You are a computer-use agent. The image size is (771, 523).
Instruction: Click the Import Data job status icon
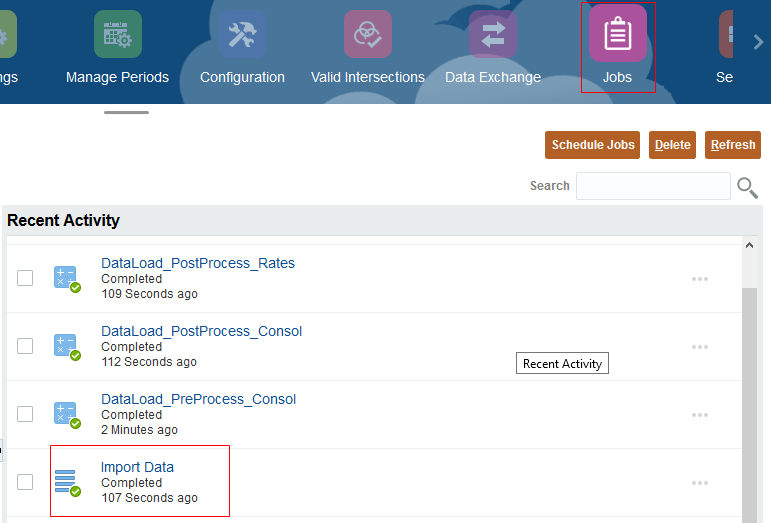tap(67, 482)
